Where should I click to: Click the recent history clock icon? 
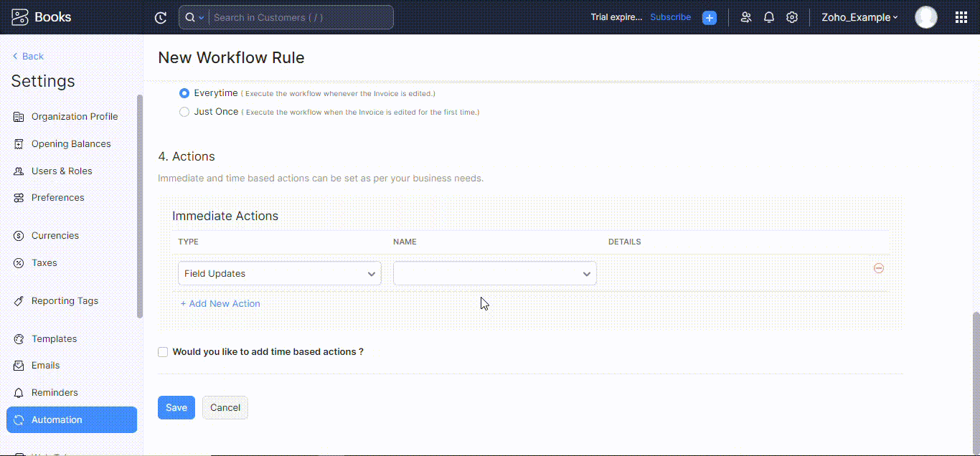click(x=161, y=18)
